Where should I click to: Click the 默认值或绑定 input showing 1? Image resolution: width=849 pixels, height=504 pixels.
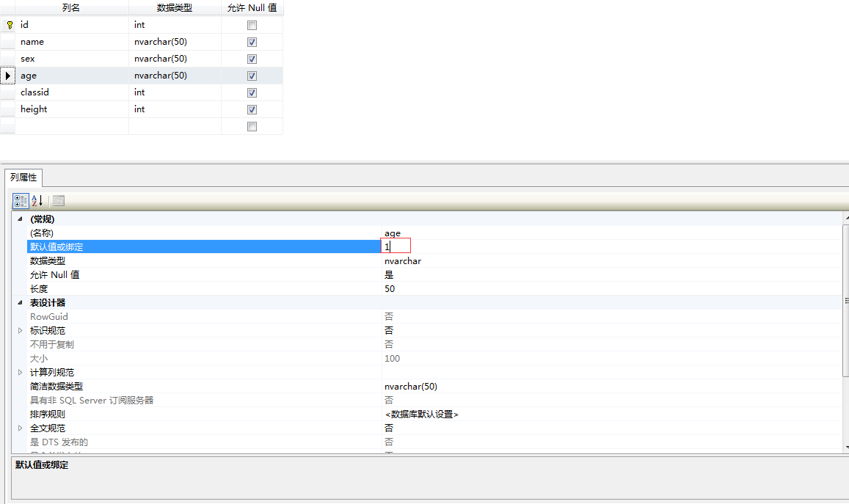coord(396,246)
